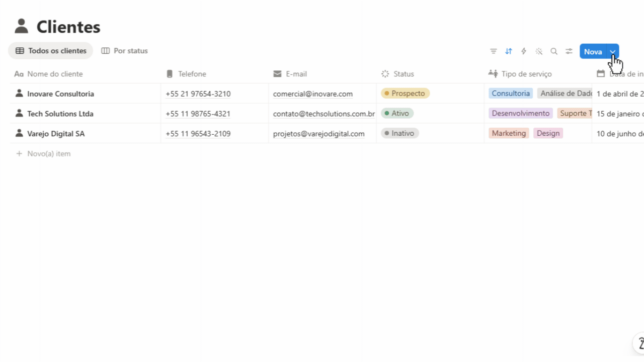644x362 pixels.
Task: Click the person icon next to Varejo Digital SA
Action: click(19, 133)
